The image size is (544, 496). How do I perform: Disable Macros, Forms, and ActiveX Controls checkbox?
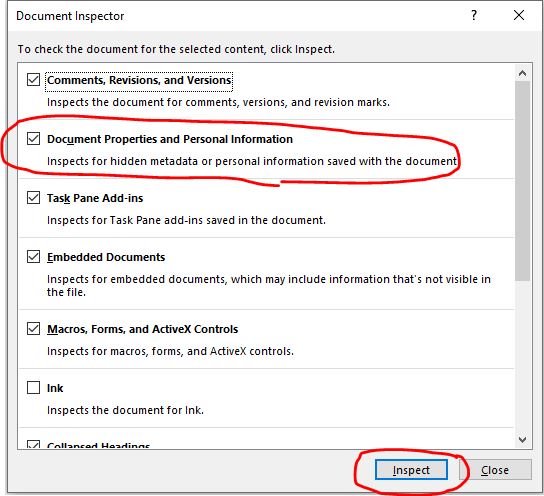(33, 328)
